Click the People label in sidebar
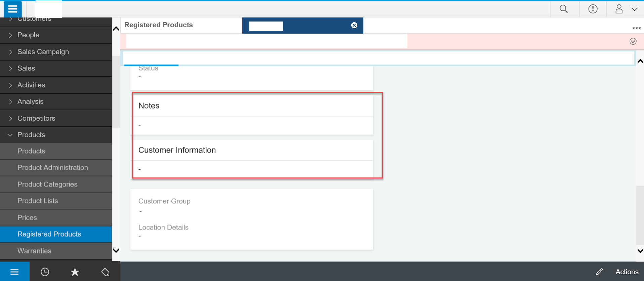Screen dimensions: 644x281 pyautogui.click(x=28, y=35)
